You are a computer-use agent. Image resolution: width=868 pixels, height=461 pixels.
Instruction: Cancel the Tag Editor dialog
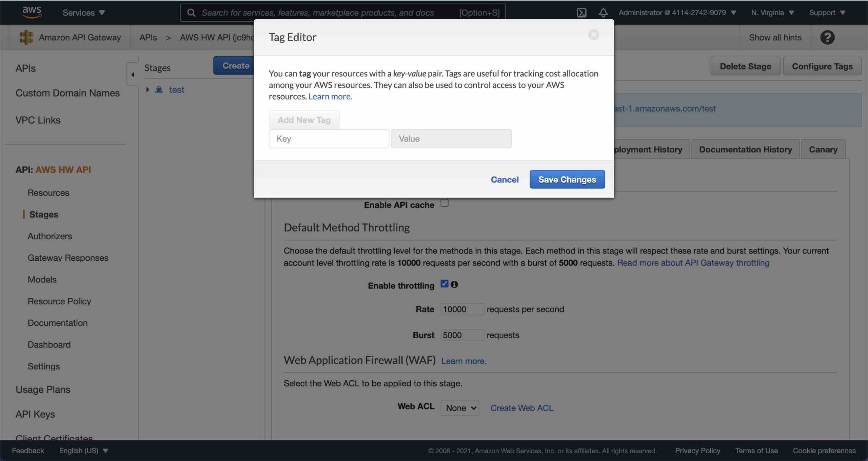[505, 179]
